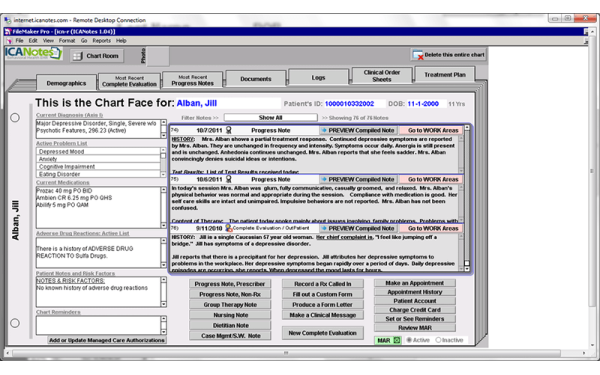Click the icon beside 9/11/2010 Complete Evaluation

coord(228,228)
